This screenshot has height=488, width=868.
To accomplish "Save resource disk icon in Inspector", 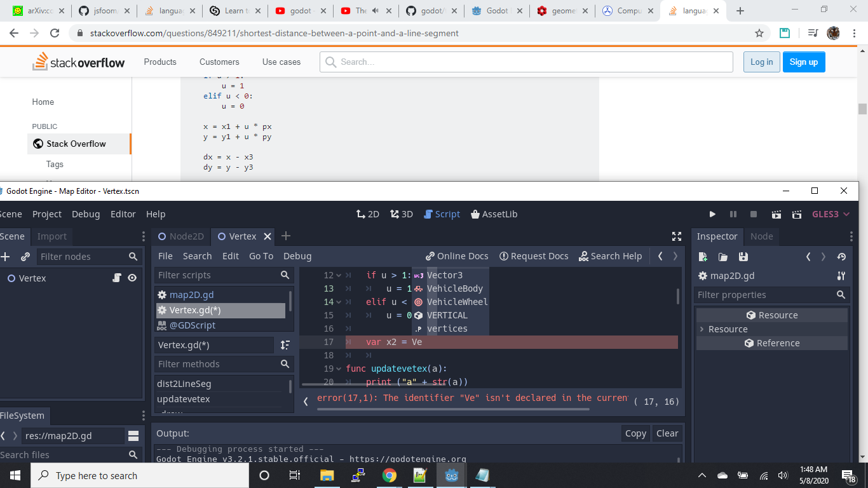I will click(x=743, y=257).
